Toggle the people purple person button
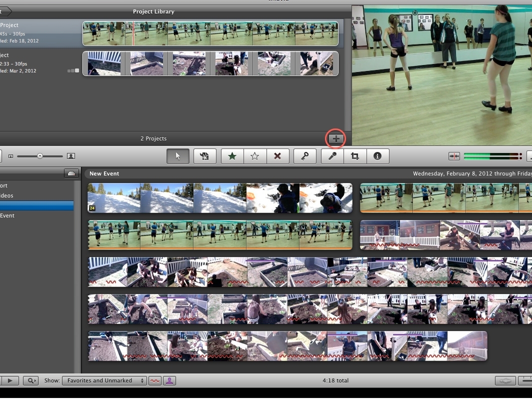Image resolution: width=532 pixels, height=399 pixels. 169,380
